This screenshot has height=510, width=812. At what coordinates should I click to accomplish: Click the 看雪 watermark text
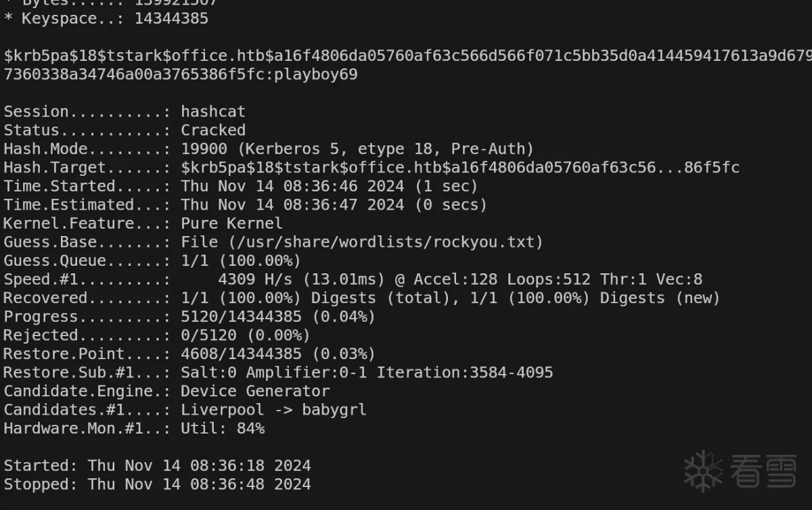tap(761, 471)
